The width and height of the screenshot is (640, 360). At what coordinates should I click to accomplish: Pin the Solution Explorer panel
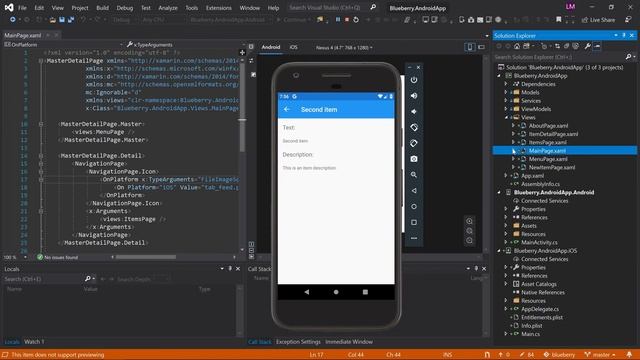(x=624, y=36)
